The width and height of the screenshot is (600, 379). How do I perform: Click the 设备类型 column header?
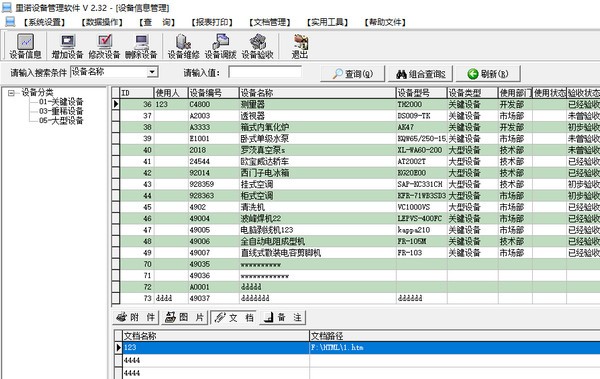pos(472,93)
